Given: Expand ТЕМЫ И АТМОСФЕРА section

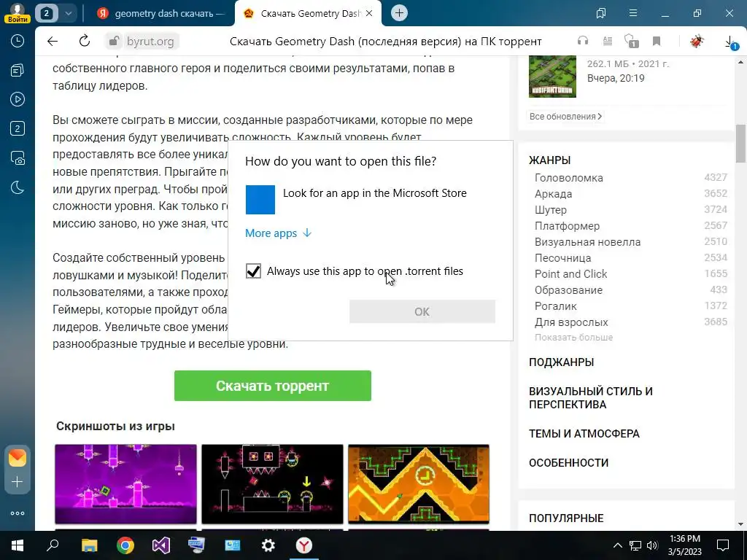Looking at the screenshot, I should (x=584, y=434).
